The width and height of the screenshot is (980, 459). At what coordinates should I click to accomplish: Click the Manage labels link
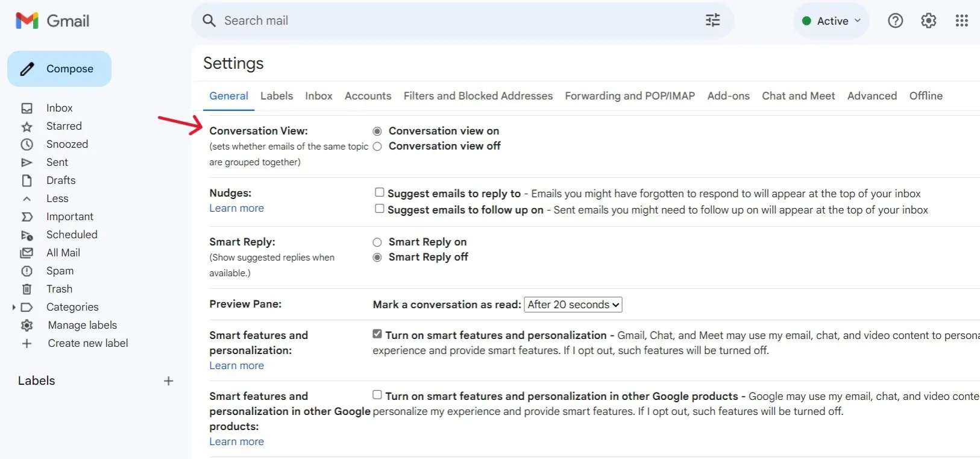tap(83, 325)
